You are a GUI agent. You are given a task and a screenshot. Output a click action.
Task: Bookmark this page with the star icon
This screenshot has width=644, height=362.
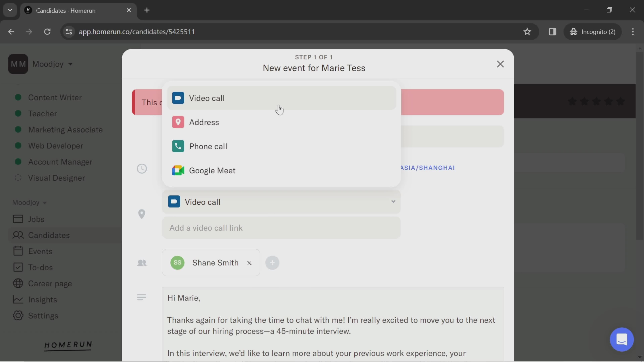pyautogui.click(x=527, y=32)
